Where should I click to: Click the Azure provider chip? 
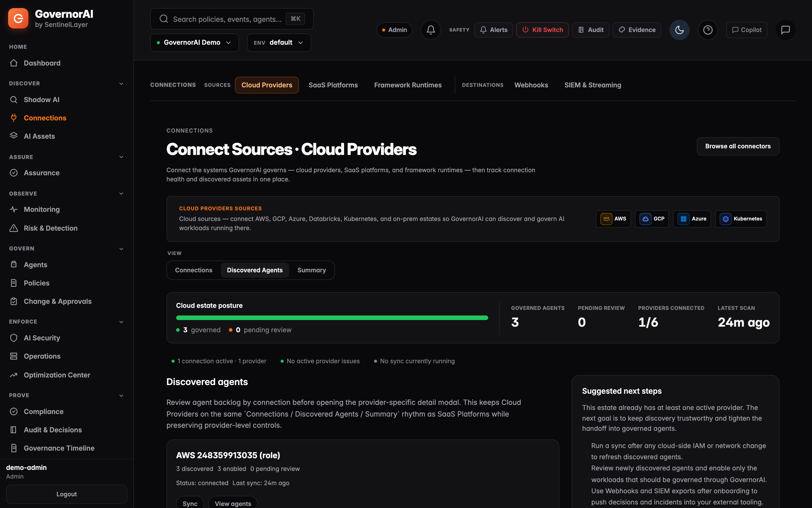click(x=692, y=219)
